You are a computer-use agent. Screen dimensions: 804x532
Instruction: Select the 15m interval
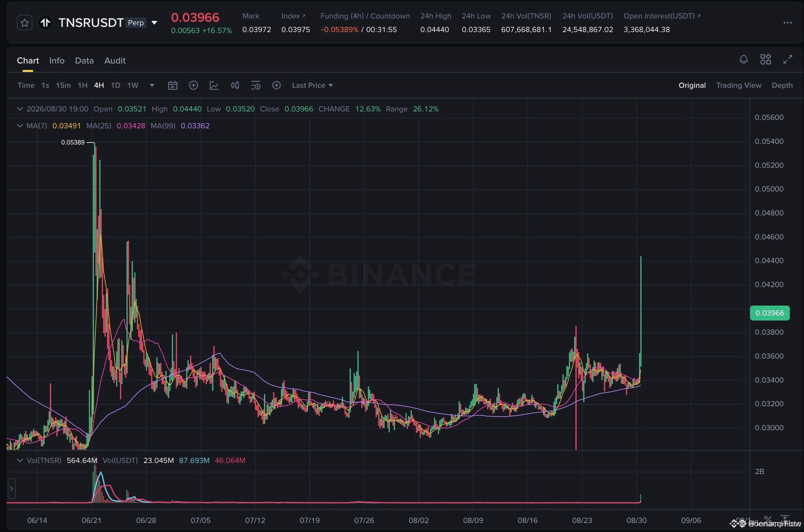tap(64, 85)
